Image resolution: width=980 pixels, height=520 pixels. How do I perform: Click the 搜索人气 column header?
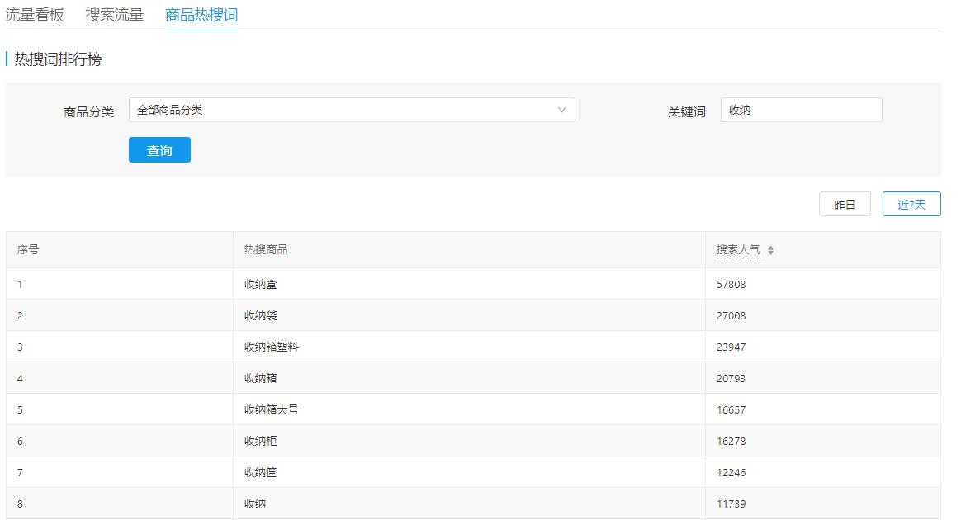[x=737, y=249]
